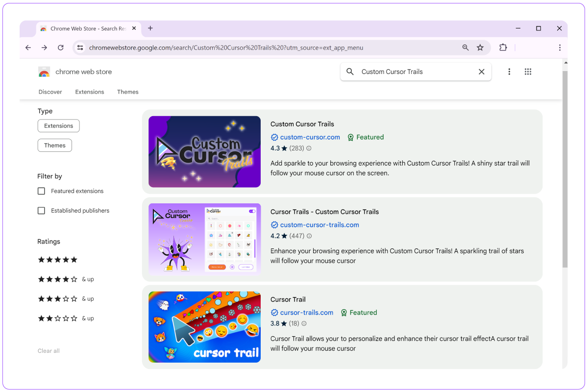Open a new tab with the plus icon

pyautogui.click(x=150, y=28)
